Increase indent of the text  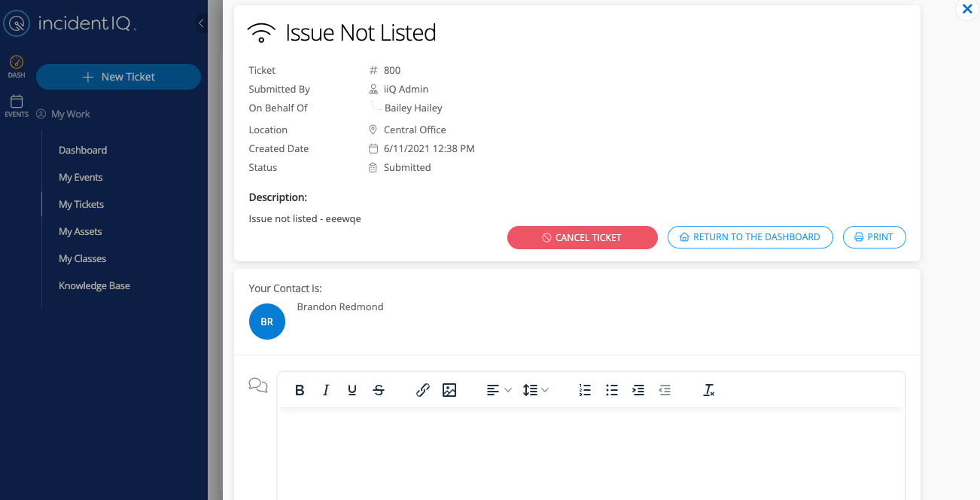click(x=638, y=390)
